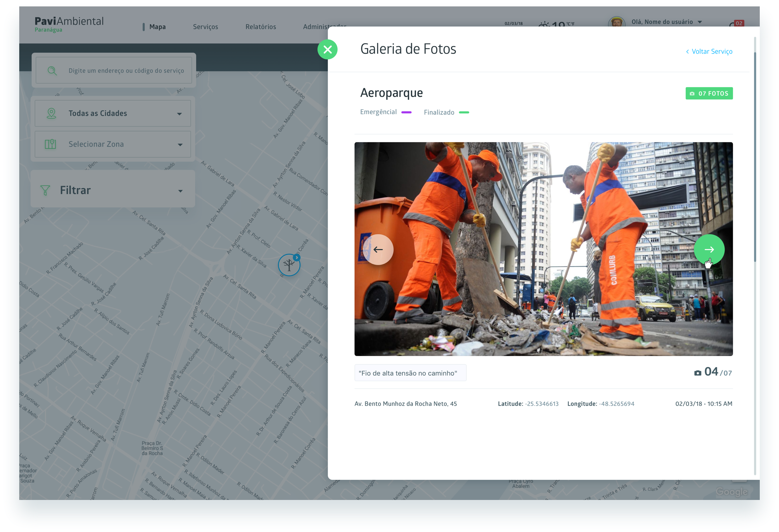Switch to the Mapa tab
The image size is (779, 532).
point(157,27)
